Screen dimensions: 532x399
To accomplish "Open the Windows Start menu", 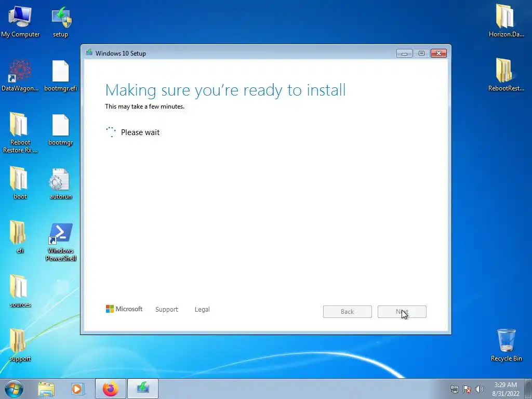I will coord(14,389).
